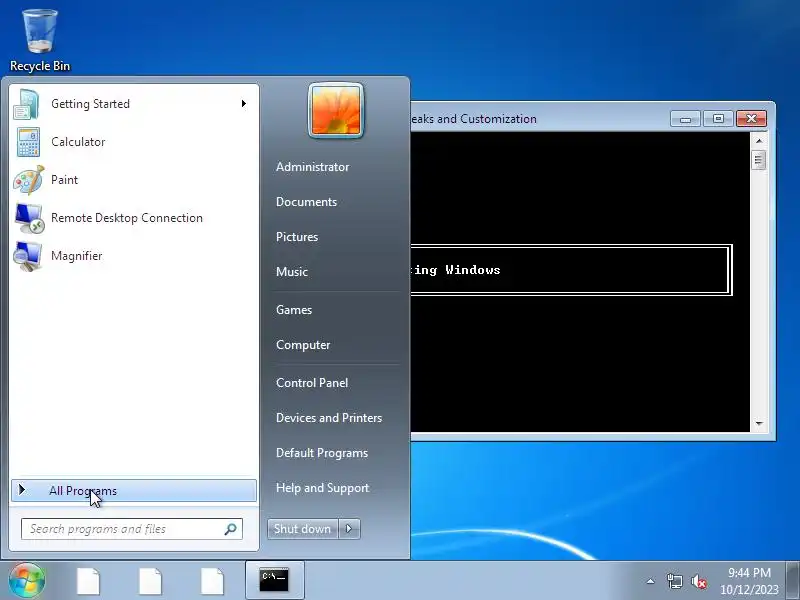800x600 pixels.
Task: Click the Remote Desktop Connection icon
Action: [29, 218]
